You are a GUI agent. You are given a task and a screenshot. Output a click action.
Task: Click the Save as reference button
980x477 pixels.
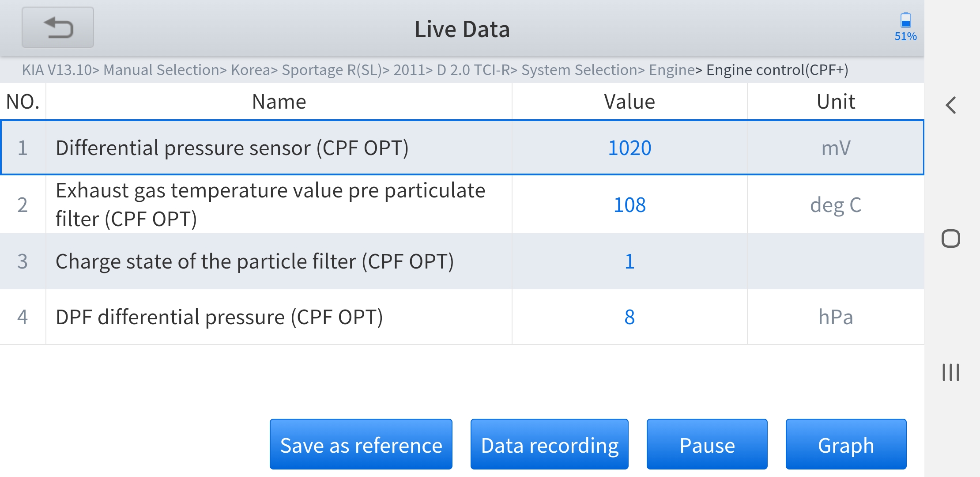pos(361,444)
